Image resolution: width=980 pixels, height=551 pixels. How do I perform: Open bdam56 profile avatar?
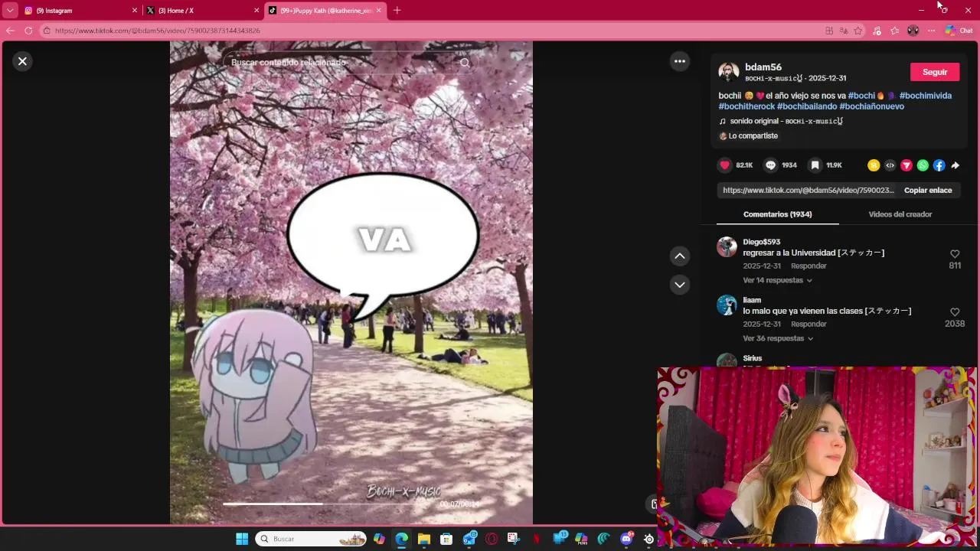coord(729,72)
